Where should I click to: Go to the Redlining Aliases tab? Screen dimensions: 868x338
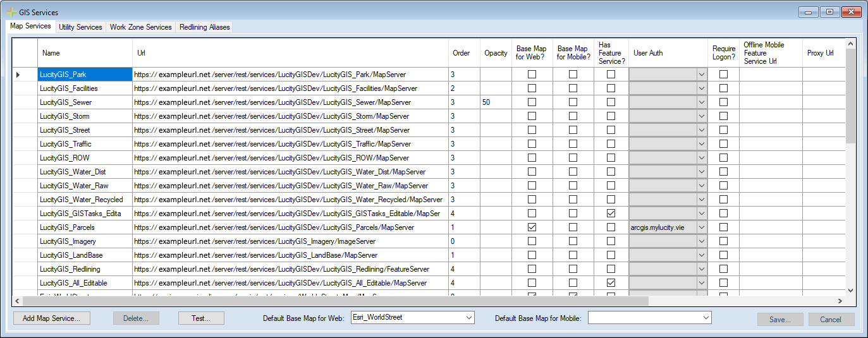pos(204,27)
